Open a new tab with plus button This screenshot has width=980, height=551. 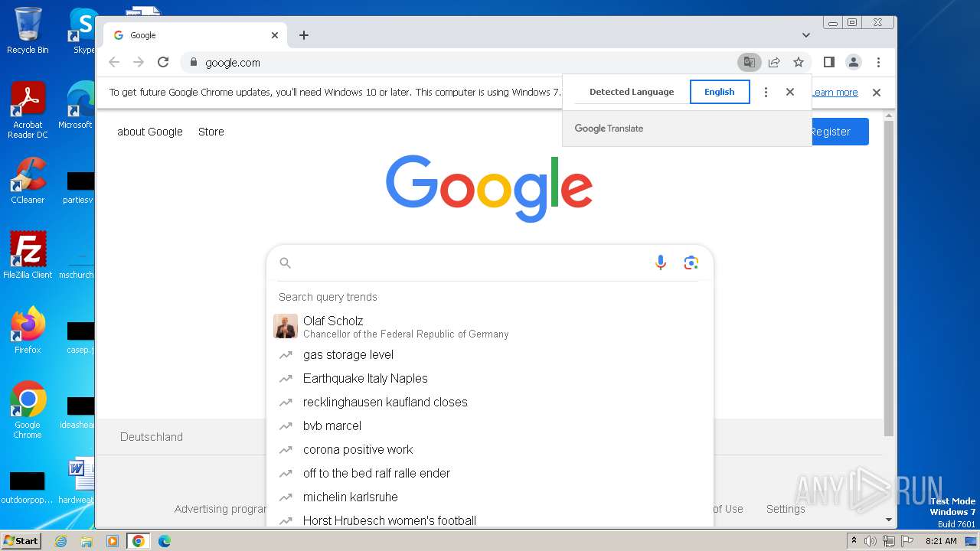tap(304, 35)
